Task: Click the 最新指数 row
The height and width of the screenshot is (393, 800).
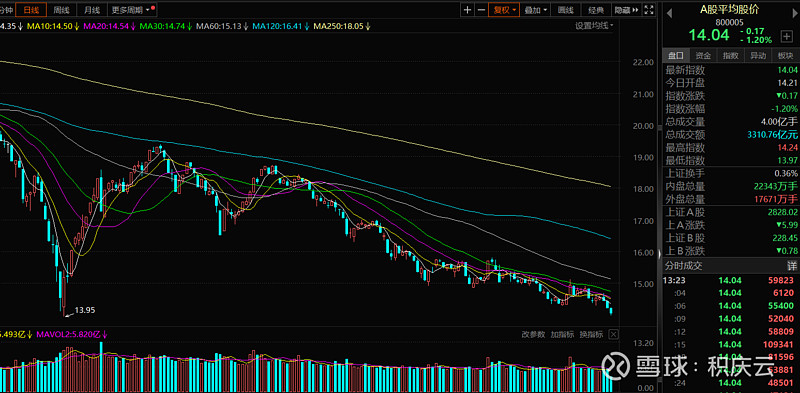Action: click(x=731, y=70)
